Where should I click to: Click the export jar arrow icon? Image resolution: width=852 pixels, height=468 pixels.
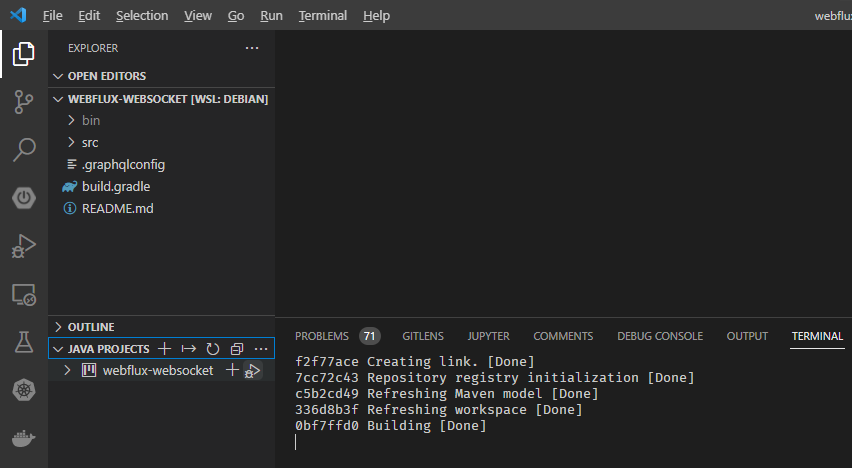(x=189, y=348)
